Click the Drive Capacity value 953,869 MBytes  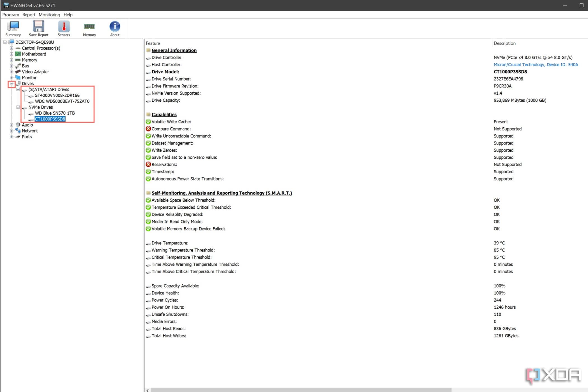520,100
